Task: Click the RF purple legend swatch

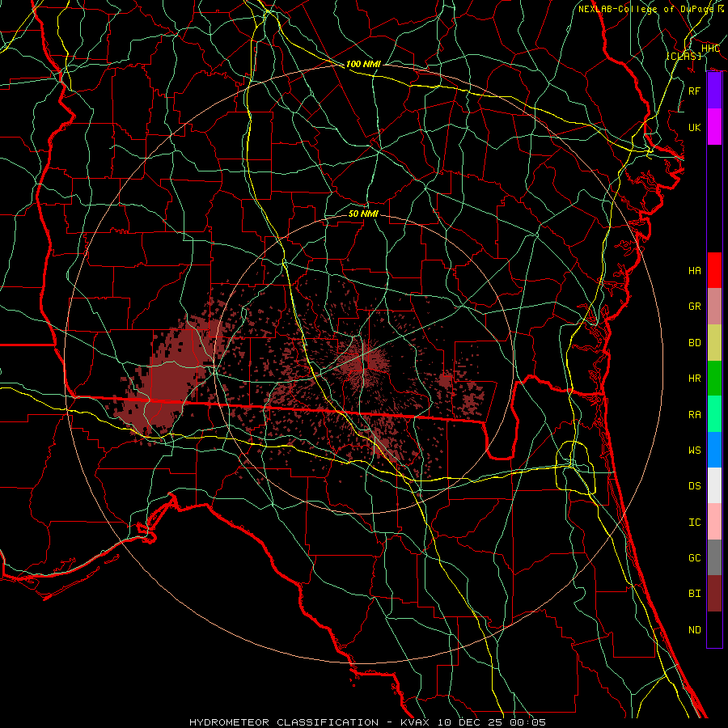Action: pos(714,91)
